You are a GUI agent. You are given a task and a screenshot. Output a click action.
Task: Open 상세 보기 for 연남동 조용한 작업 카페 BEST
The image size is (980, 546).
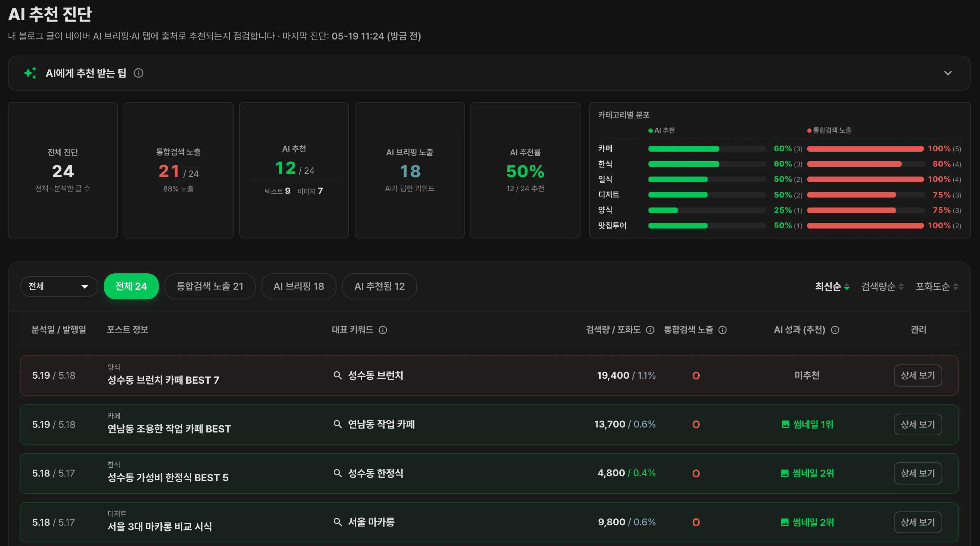click(x=918, y=424)
